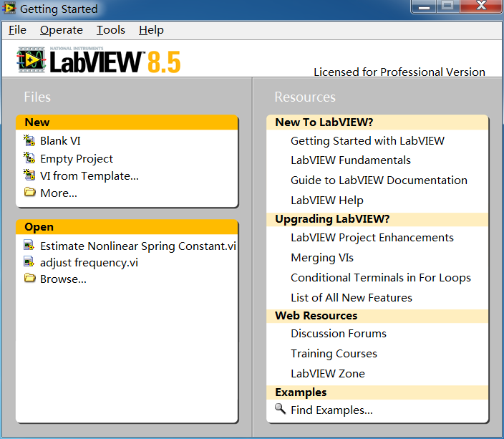Click the Find Examples magnifying glass icon
504x439 pixels.
coord(280,410)
